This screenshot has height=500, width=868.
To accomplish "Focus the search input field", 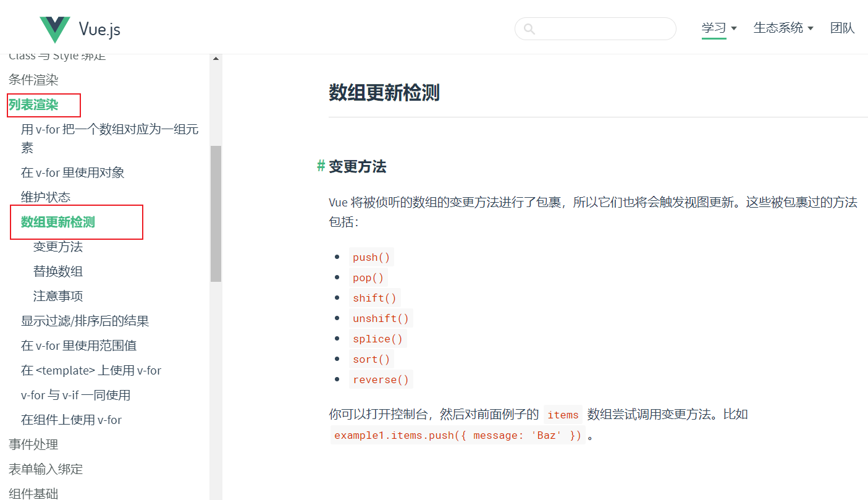I will click(x=602, y=29).
